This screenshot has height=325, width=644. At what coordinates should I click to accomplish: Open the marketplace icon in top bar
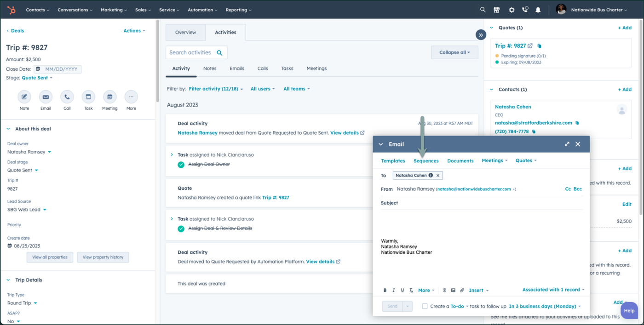click(x=496, y=10)
